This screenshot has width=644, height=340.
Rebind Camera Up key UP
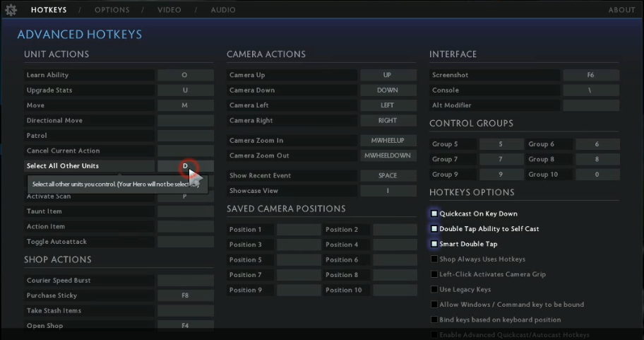pyautogui.click(x=388, y=75)
